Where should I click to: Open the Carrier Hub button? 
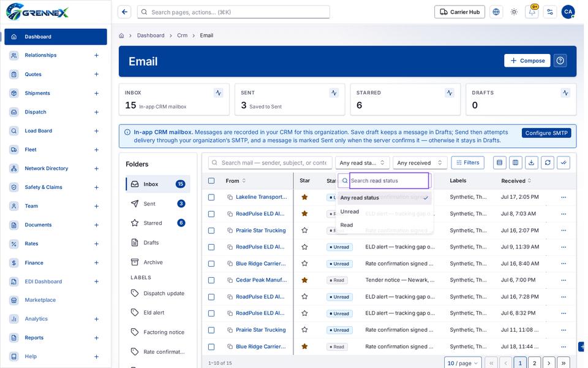click(459, 12)
